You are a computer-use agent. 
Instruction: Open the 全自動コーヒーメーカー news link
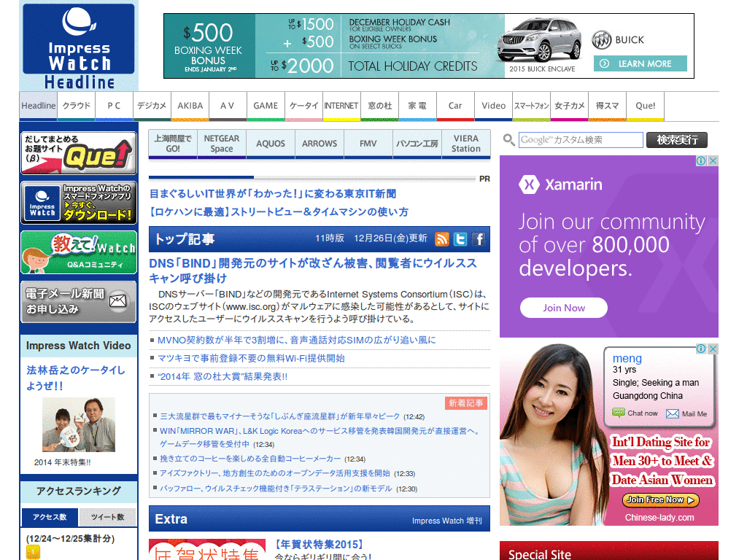[250, 459]
